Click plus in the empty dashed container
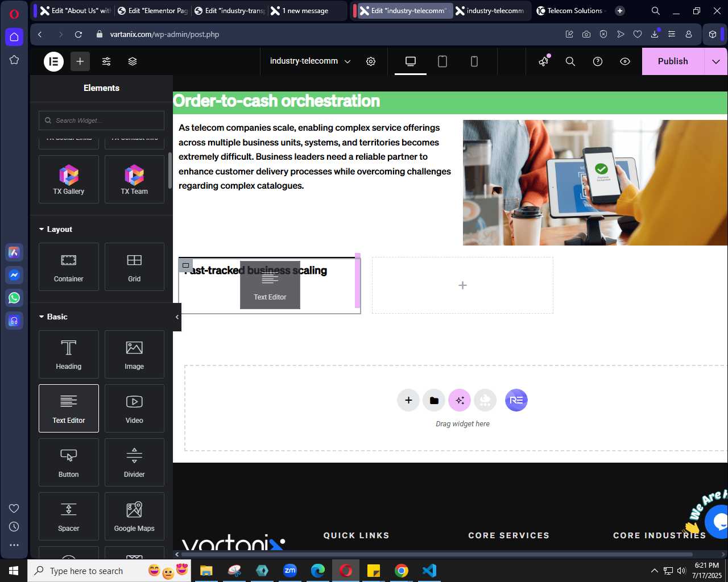The width and height of the screenshot is (728, 582). (462, 285)
